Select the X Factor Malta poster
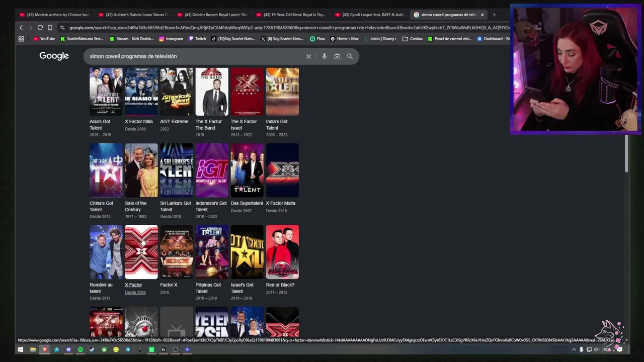This screenshot has width=644, height=362. click(282, 170)
